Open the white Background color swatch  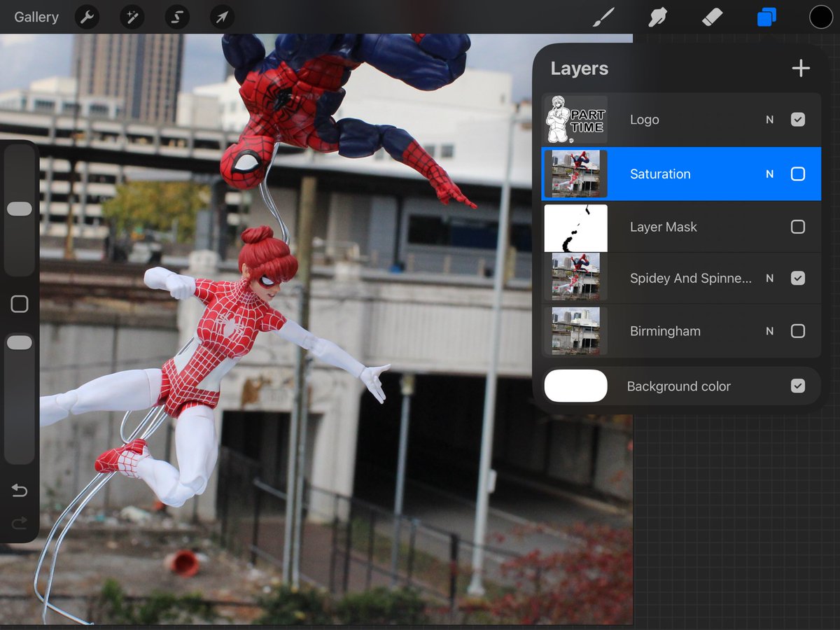coord(576,386)
